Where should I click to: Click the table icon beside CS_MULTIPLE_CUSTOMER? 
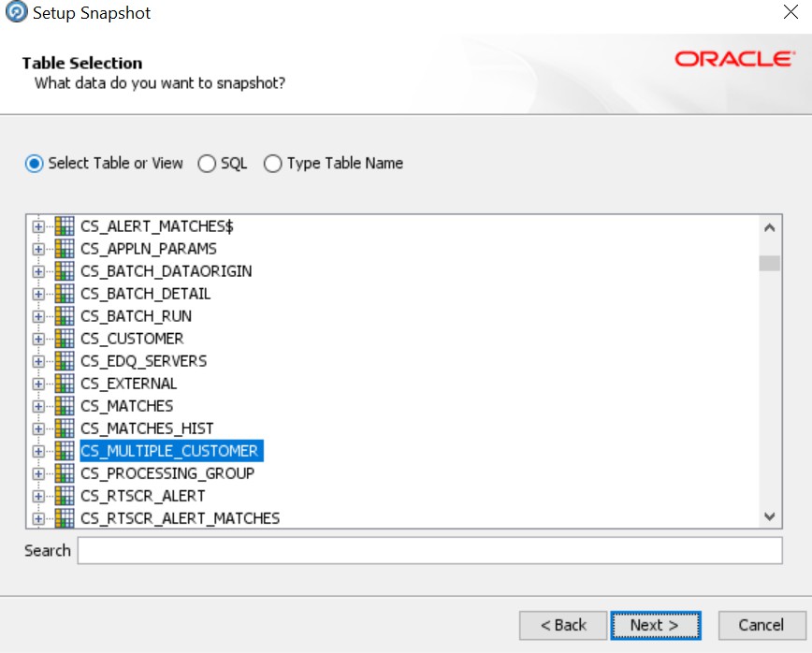[x=65, y=451]
